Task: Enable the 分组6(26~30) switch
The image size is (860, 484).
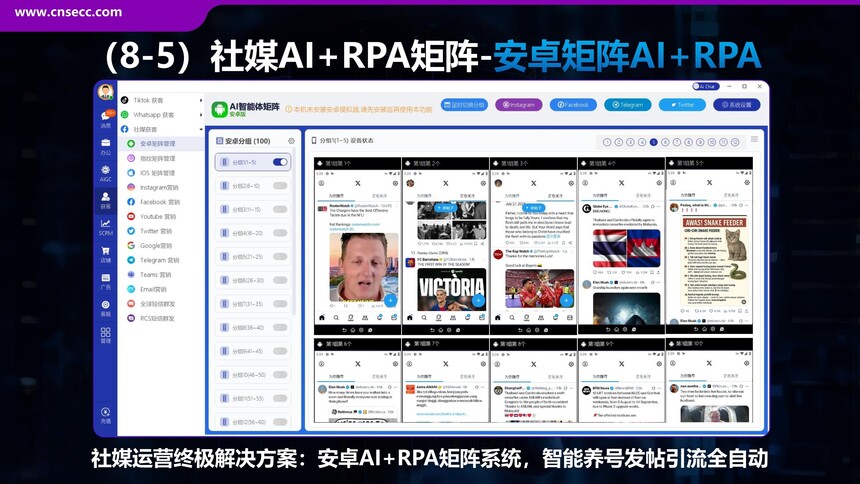Action: point(280,280)
